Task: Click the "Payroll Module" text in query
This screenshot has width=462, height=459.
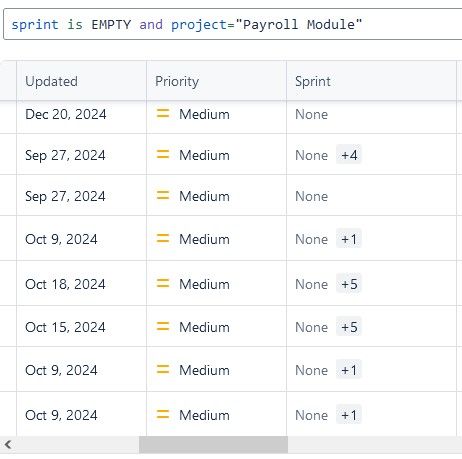Action: click(299, 24)
